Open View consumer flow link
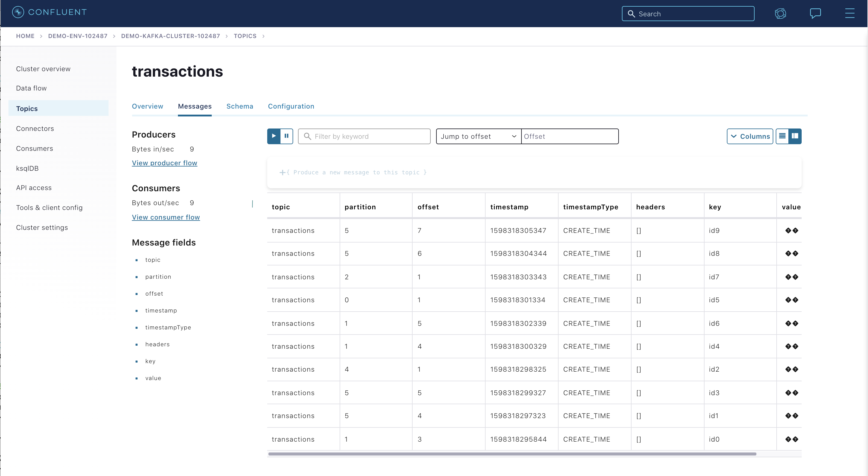 [x=166, y=217]
